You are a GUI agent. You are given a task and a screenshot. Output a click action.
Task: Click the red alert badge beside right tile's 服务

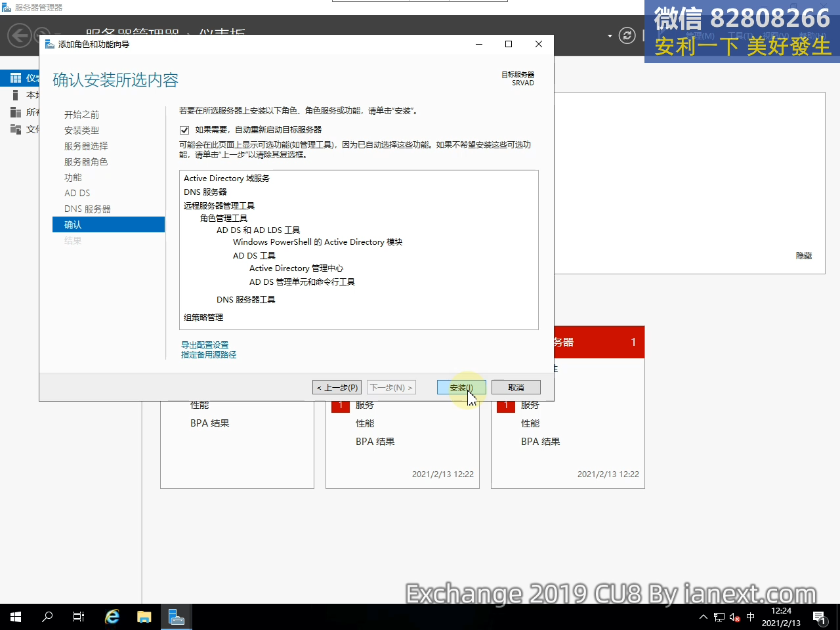(506, 406)
